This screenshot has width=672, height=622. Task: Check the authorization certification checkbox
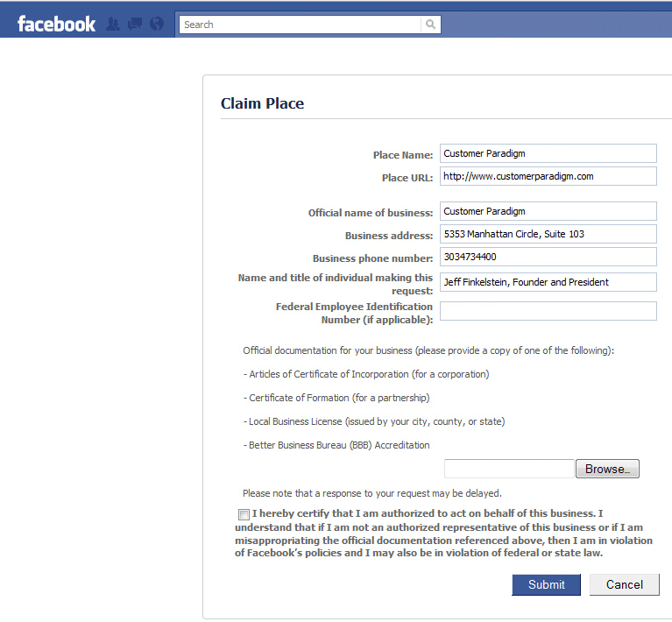pyautogui.click(x=244, y=514)
